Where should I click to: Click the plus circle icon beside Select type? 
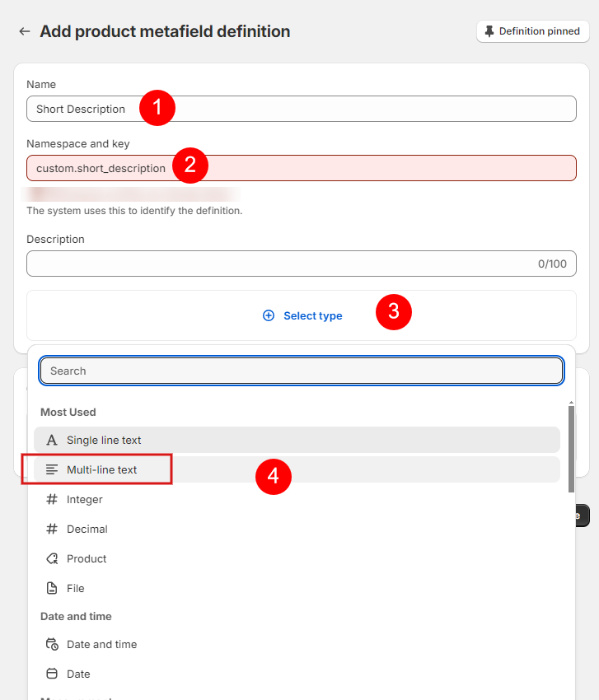tap(269, 315)
